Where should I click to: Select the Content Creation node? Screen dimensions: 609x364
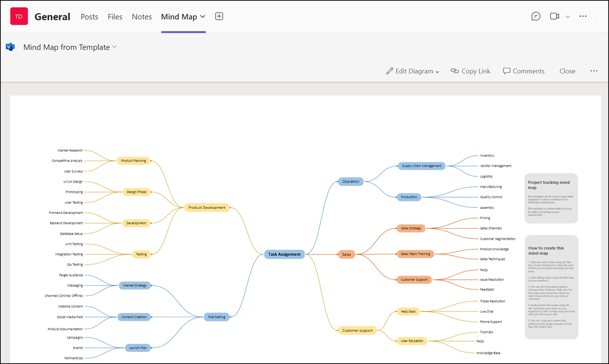pos(134,317)
